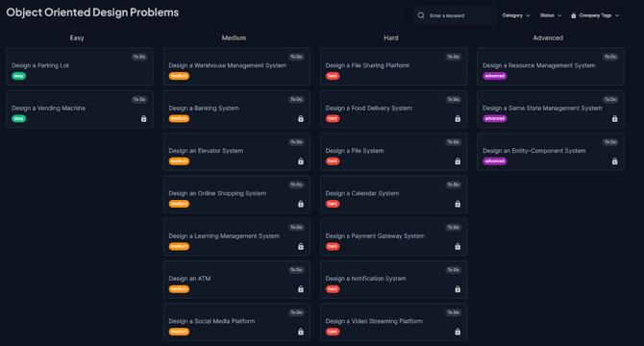This screenshot has width=644, height=346.
Task: Click lock icon on Video Streaming Platform card
Action: click(x=458, y=332)
